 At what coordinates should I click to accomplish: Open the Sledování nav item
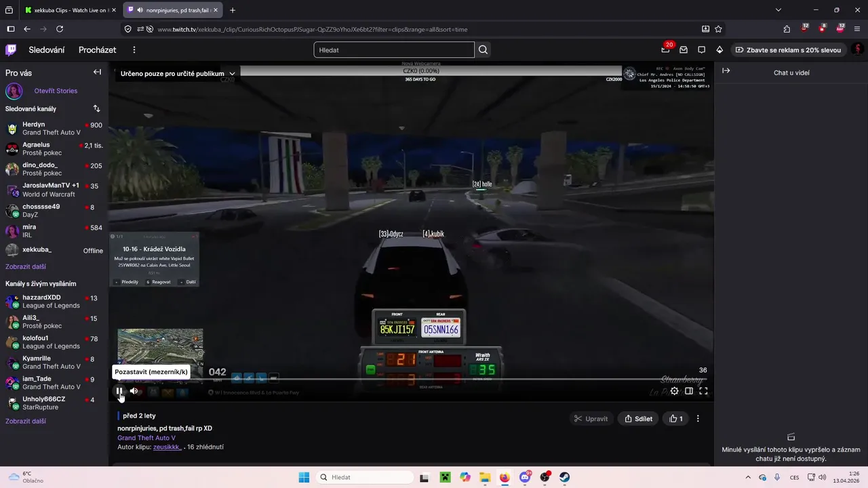point(47,50)
